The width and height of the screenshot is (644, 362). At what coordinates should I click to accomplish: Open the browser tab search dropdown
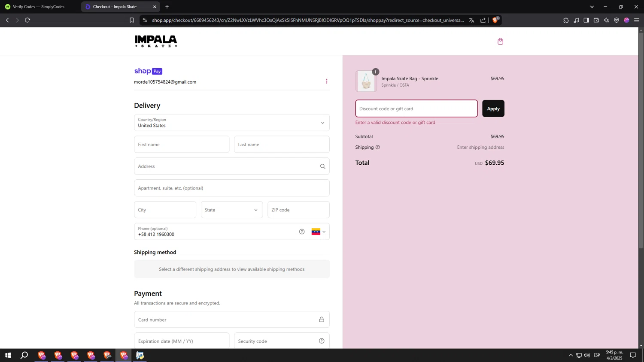[x=592, y=7]
